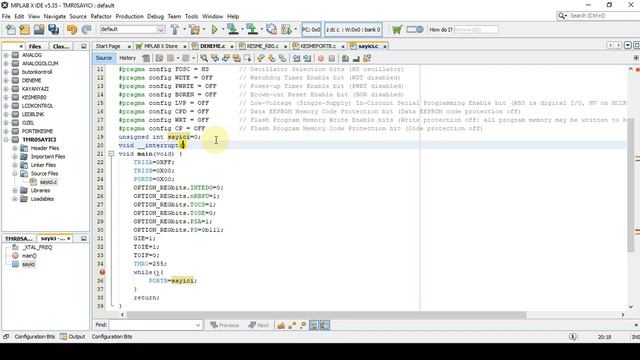This screenshot has height=360, width=640.
Task: Click the Save All toolbar icon
Action: [53, 29]
